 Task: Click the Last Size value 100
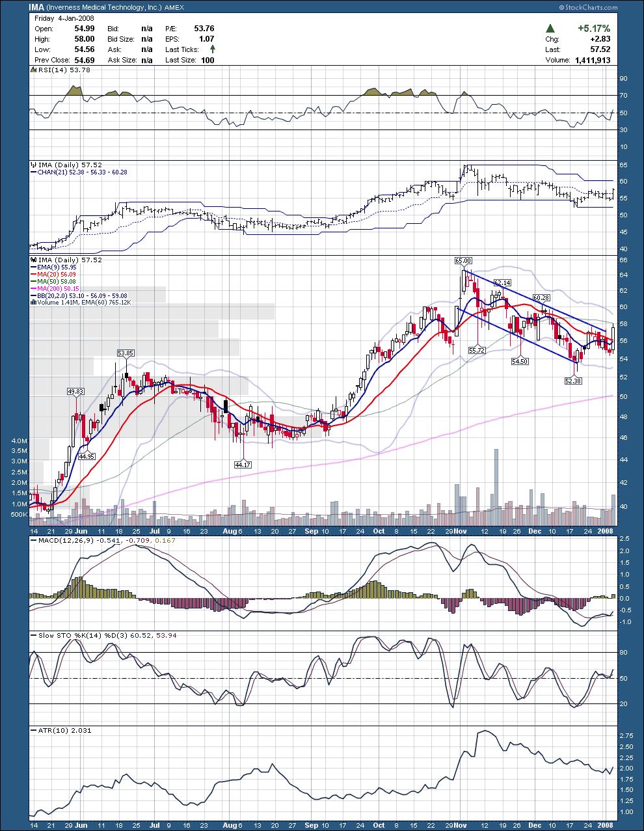pos(208,60)
